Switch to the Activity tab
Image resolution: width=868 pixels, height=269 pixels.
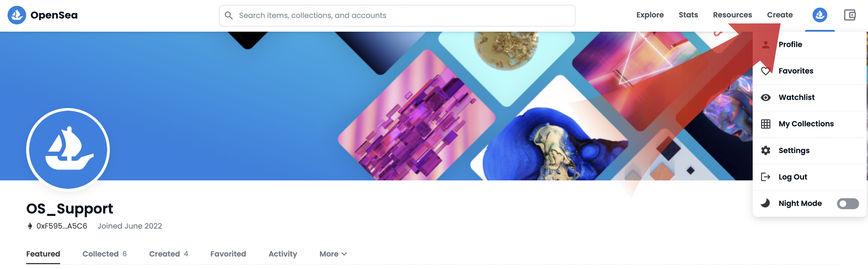pos(283,254)
